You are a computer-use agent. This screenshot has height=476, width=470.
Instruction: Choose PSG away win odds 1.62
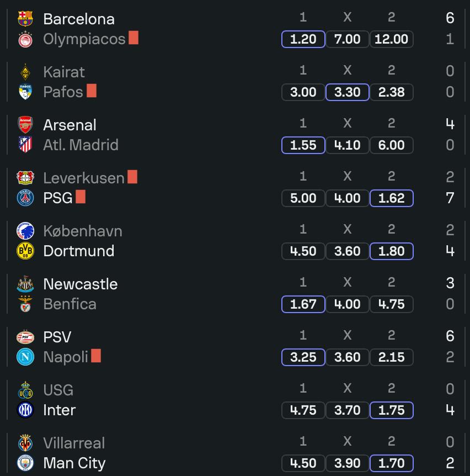391,198
